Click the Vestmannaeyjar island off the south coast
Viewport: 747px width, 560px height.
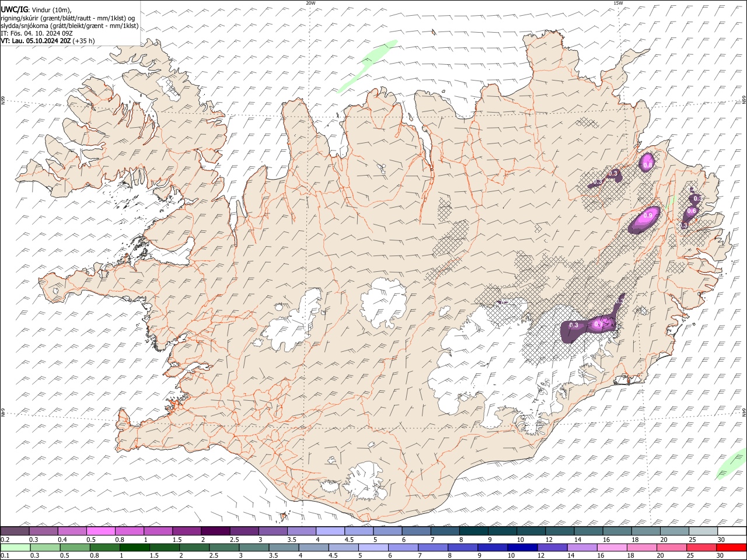click(x=284, y=516)
